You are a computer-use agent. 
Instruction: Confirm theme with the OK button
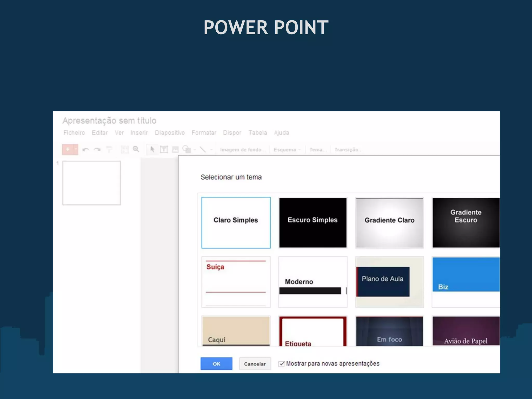[x=216, y=364]
